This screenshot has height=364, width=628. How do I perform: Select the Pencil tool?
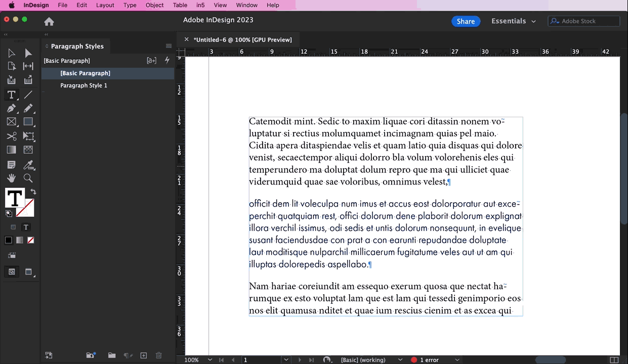[28, 108]
